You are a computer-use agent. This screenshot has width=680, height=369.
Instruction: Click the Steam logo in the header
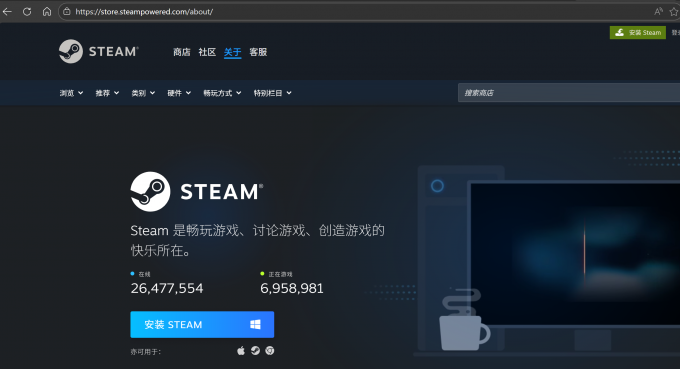[x=98, y=51]
